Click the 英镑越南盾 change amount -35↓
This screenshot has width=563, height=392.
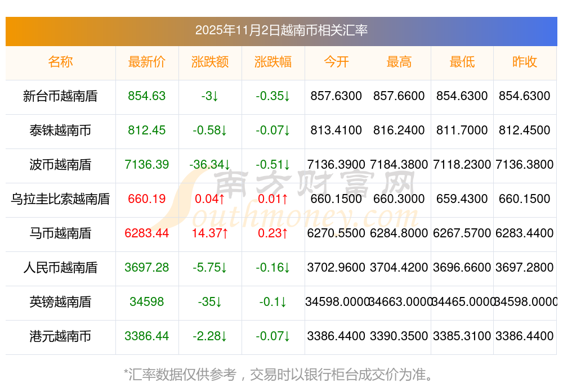pos(209,302)
